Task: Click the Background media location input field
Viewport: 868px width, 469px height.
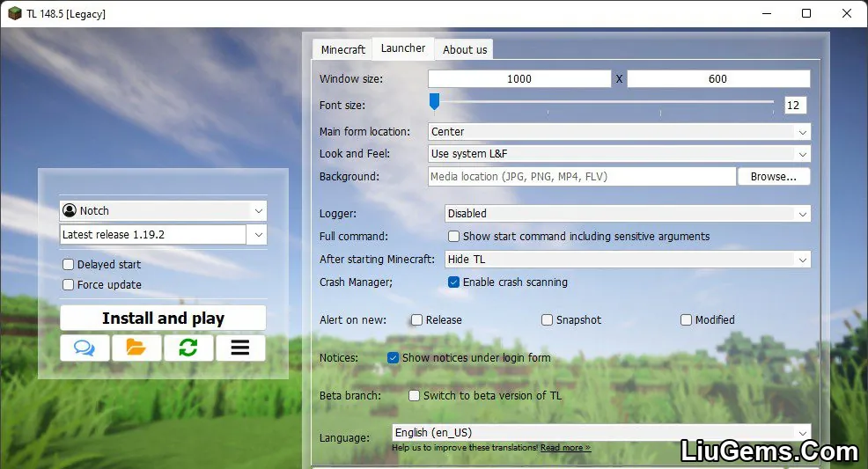Action: click(x=581, y=177)
